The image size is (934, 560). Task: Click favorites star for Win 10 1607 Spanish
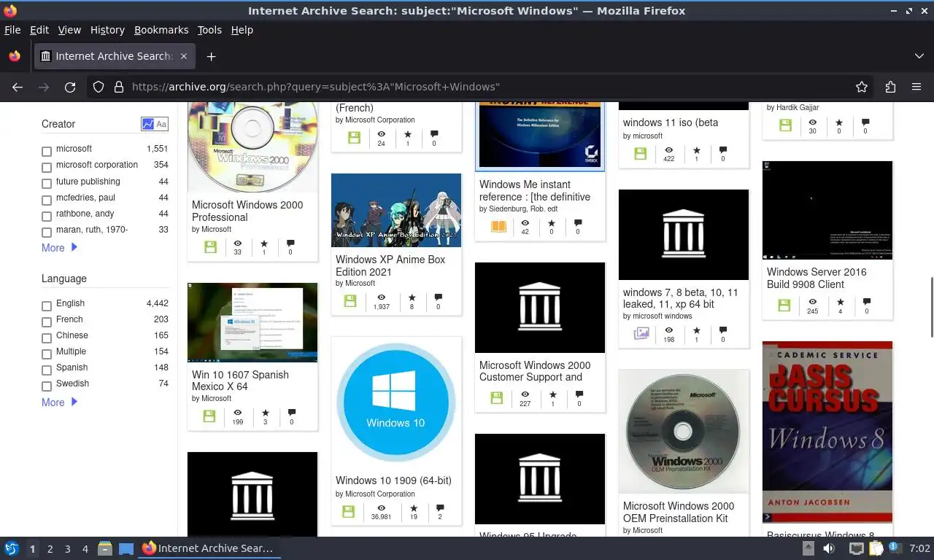point(266,413)
